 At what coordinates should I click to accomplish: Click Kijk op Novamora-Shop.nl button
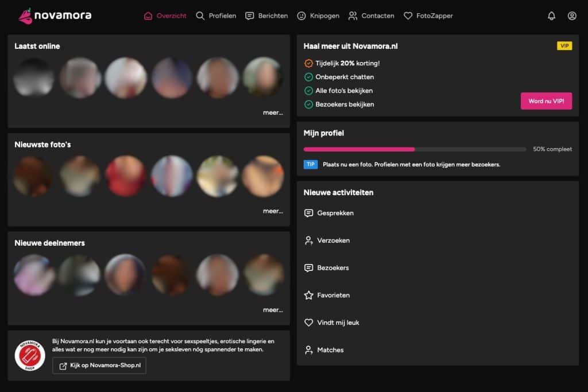click(99, 366)
